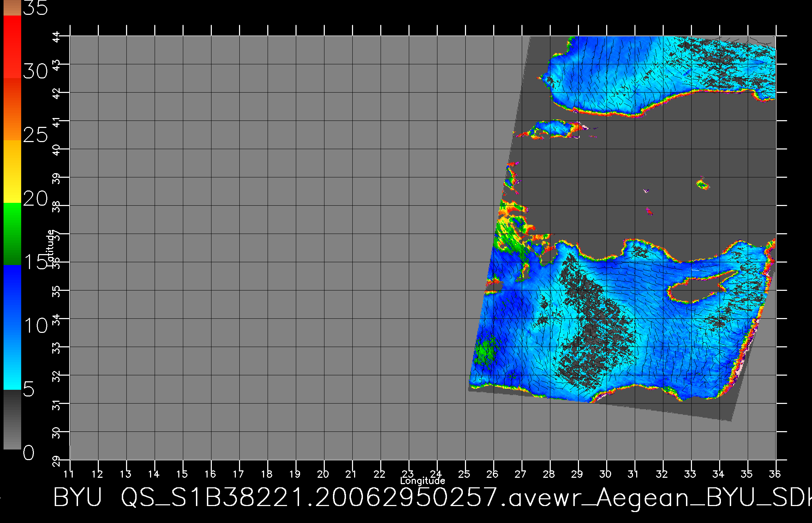Click the longitude tick label '12'

(x=97, y=474)
